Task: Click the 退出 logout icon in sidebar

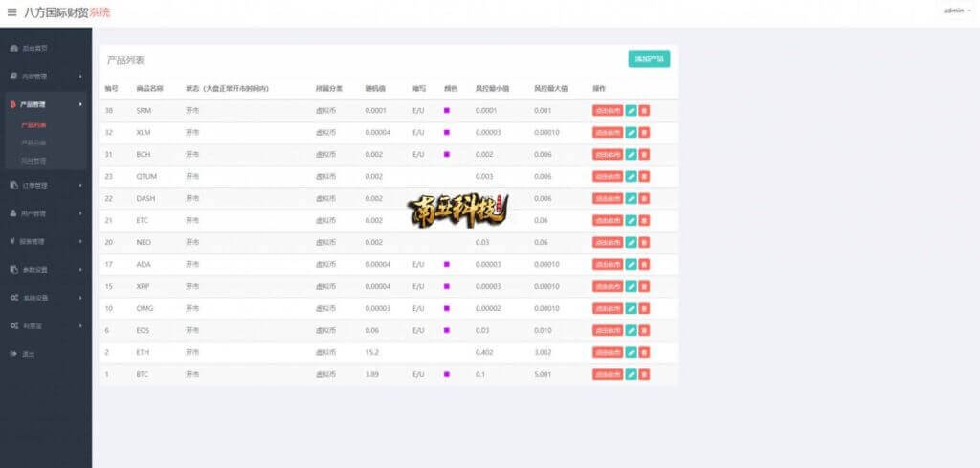Action: (x=13, y=354)
